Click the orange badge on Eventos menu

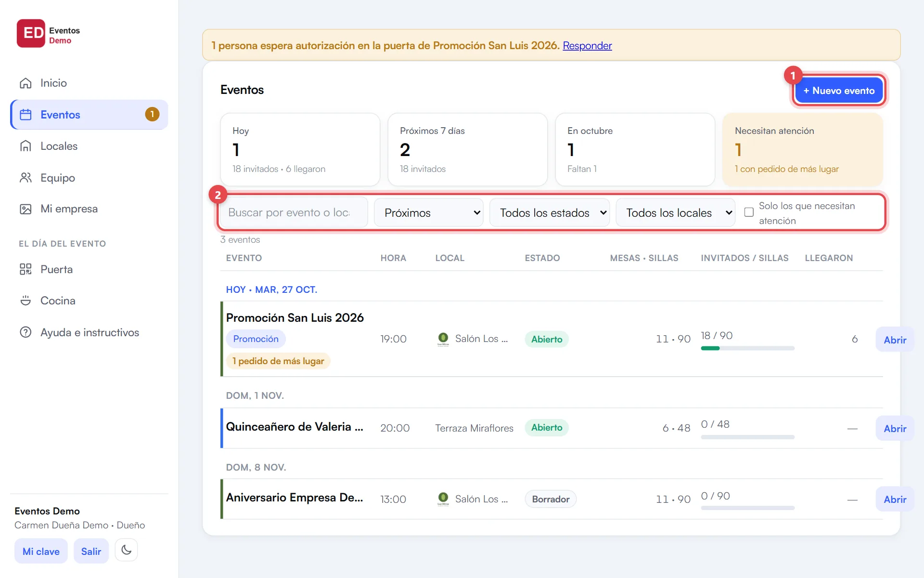[x=152, y=114]
